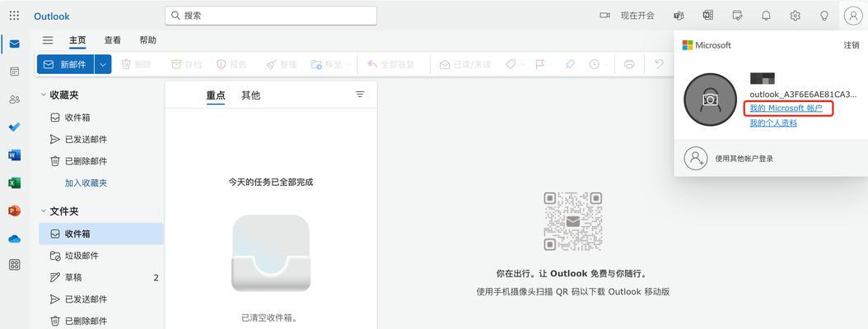
Task: Show more apps in left rail
Action: point(14,265)
